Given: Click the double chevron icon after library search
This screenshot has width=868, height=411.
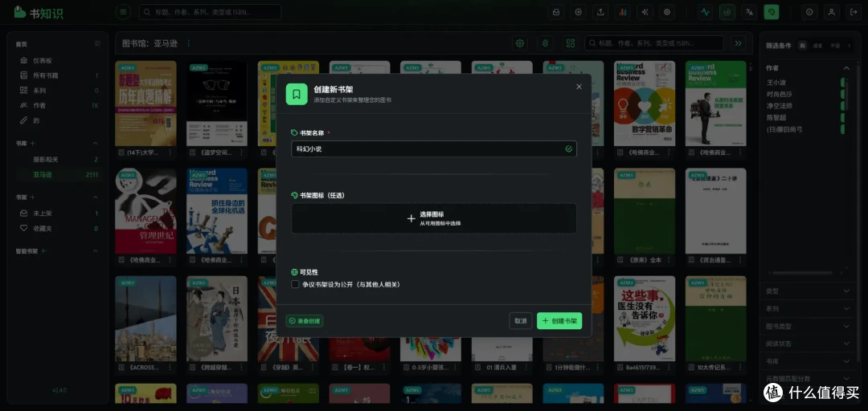Looking at the screenshot, I should pos(737,43).
